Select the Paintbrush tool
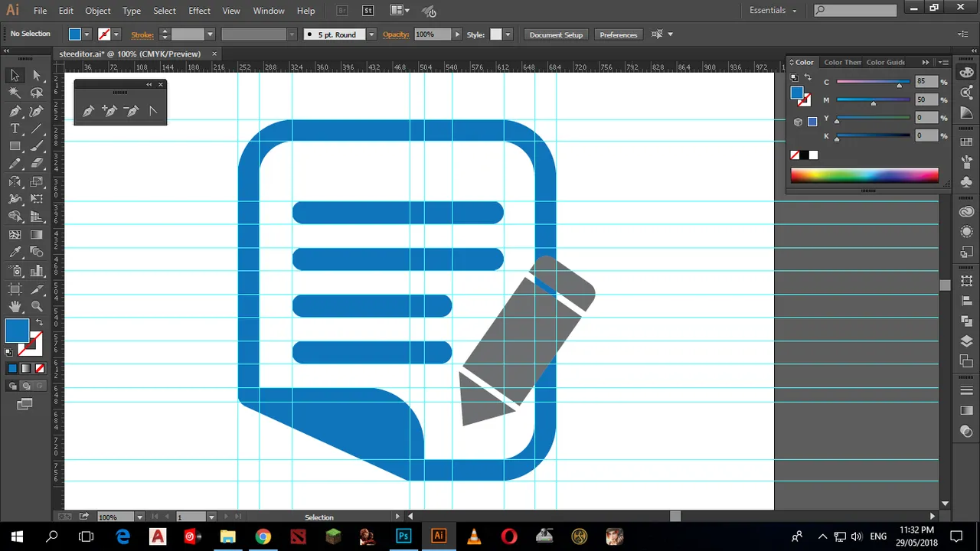 36,146
